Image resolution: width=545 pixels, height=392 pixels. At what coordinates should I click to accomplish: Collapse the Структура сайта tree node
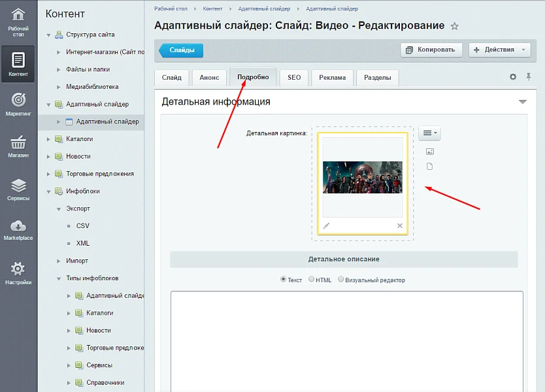pyautogui.click(x=48, y=35)
